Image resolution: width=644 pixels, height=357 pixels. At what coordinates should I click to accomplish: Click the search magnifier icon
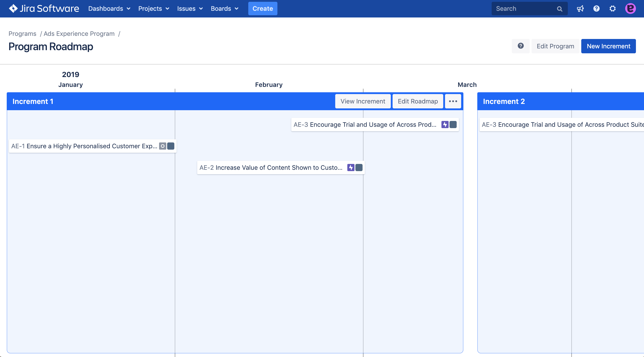[x=560, y=9]
